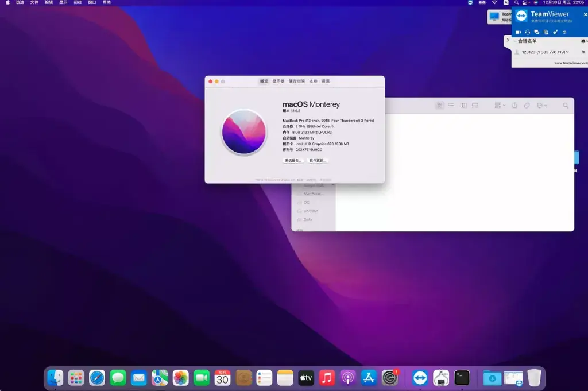Click the 会话名单 session list header
Screen dimensions: 588x391
pos(527,41)
